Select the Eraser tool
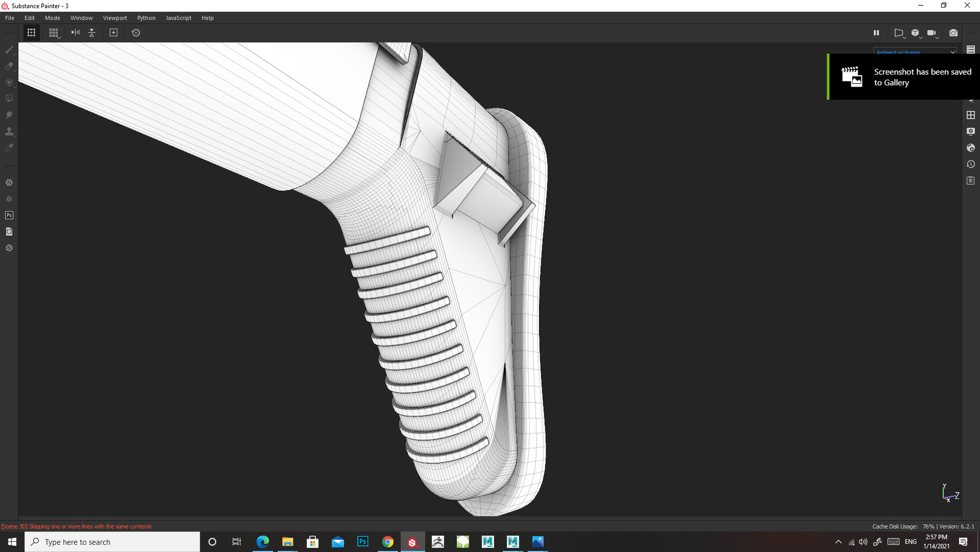The width and height of the screenshot is (980, 552). [9, 66]
